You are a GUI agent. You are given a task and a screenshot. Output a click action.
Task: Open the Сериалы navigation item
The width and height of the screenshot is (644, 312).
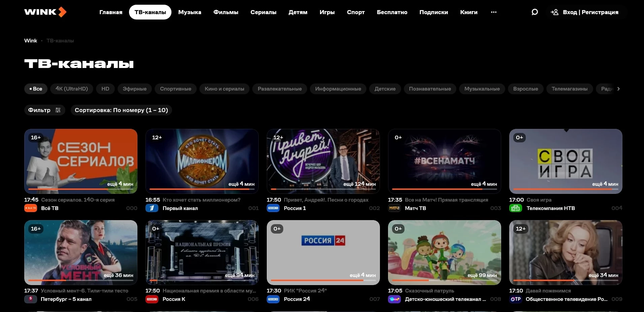263,12
